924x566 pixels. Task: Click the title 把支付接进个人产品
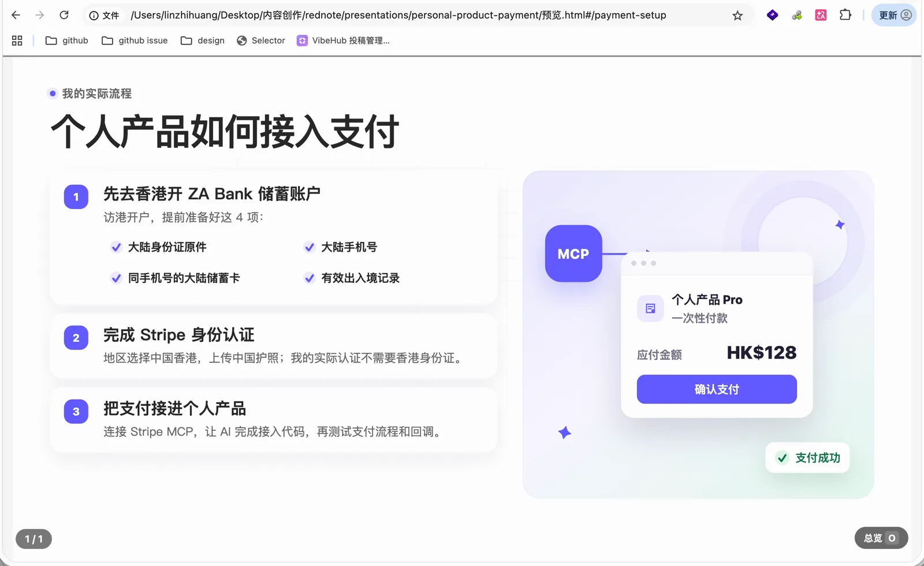pos(175,409)
